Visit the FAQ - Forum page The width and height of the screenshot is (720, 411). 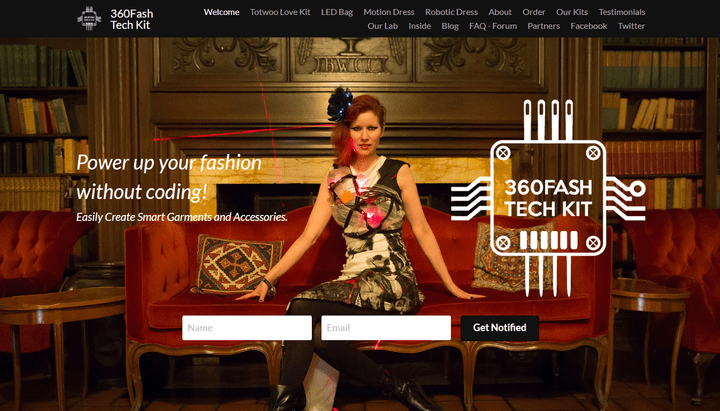tap(493, 26)
